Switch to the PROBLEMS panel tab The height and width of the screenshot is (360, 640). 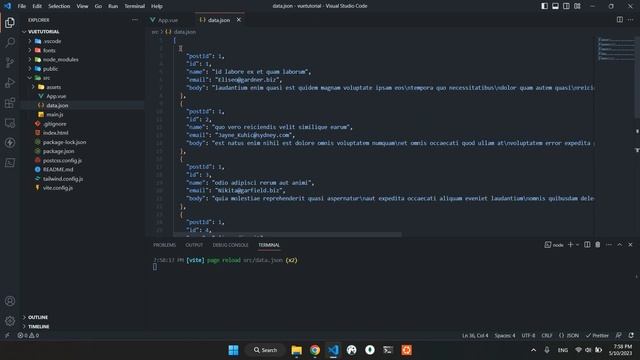pos(164,245)
